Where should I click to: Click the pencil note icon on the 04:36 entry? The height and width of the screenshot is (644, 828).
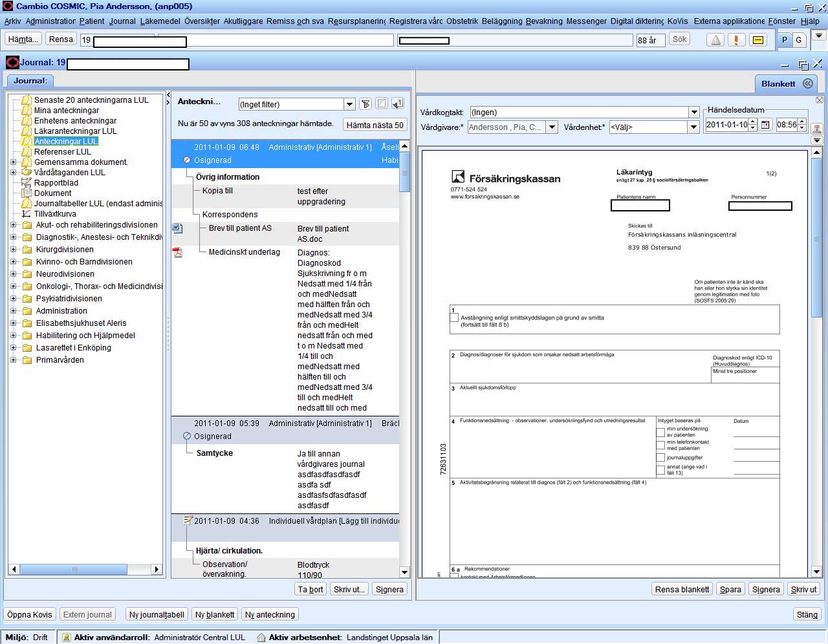pos(188,521)
